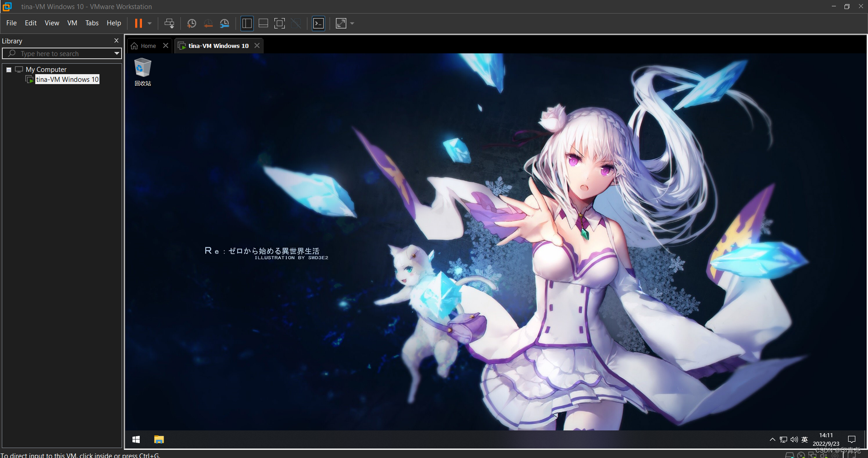
Task: Toggle the console view button
Action: 319,24
